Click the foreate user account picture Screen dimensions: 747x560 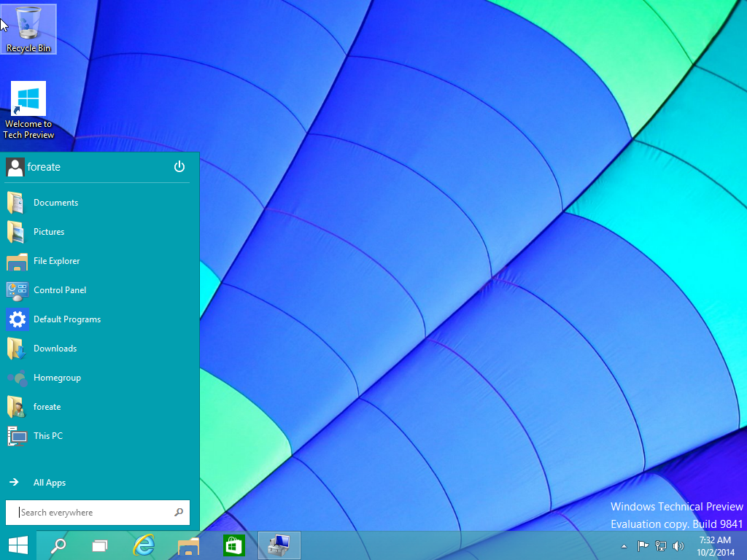[15, 167]
